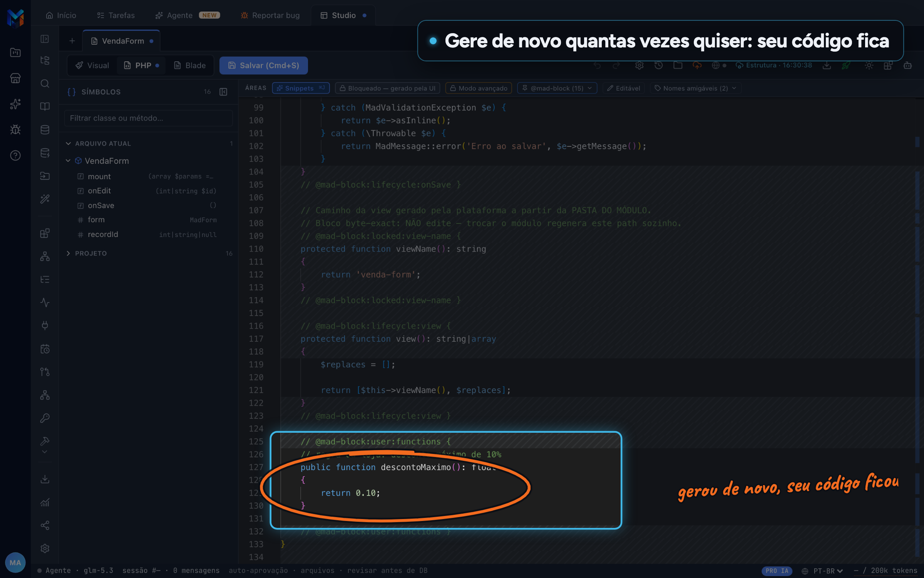Collapse the VendaForm class node

[68, 161]
